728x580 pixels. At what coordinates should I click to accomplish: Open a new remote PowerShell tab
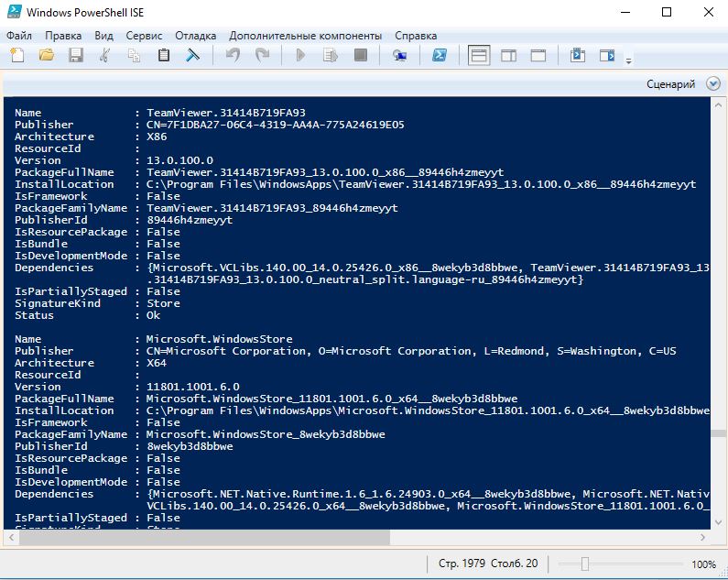400,55
